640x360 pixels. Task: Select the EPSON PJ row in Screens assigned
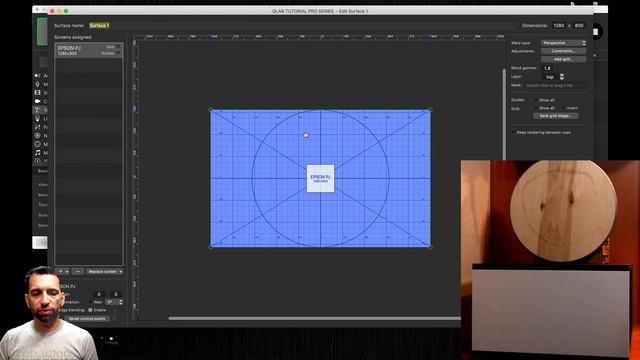click(x=89, y=51)
